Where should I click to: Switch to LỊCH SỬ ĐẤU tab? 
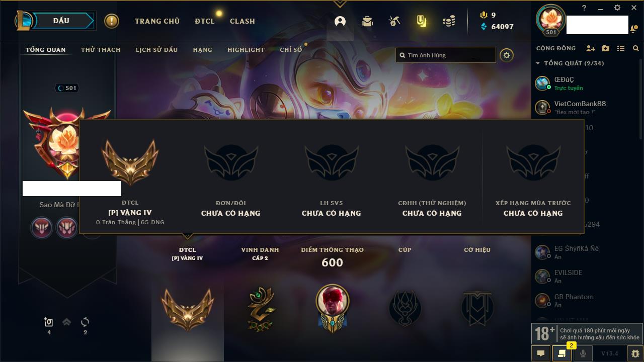coord(156,50)
